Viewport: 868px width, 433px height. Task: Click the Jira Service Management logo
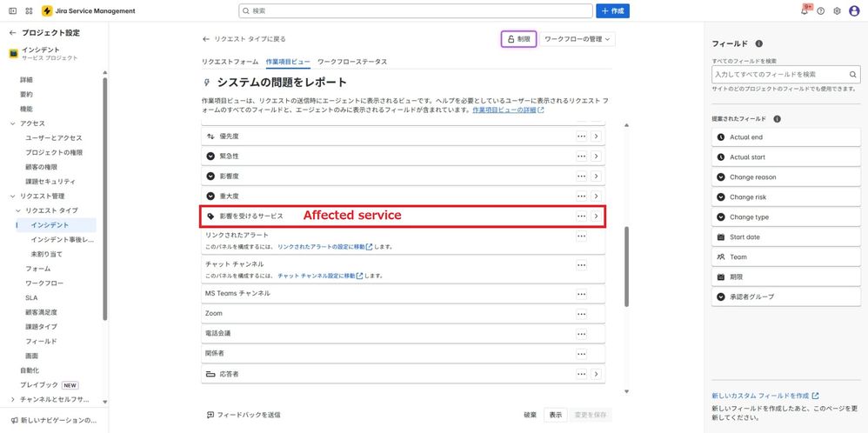tap(88, 11)
